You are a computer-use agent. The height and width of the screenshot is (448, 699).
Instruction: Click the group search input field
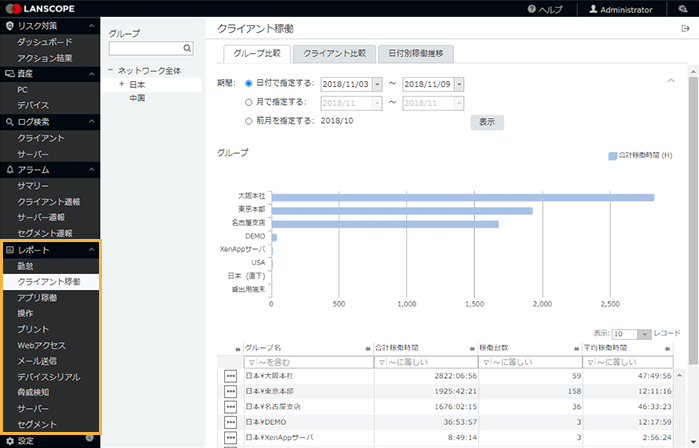tap(145, 48)
